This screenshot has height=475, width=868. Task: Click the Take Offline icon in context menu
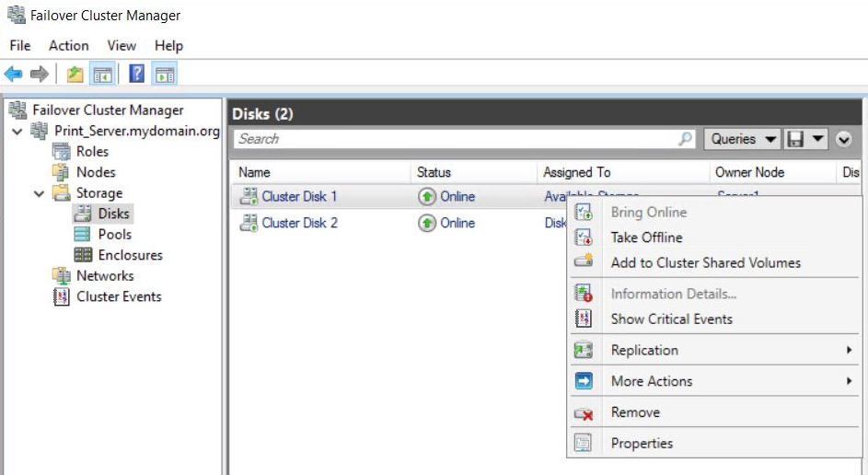[584, 237]
